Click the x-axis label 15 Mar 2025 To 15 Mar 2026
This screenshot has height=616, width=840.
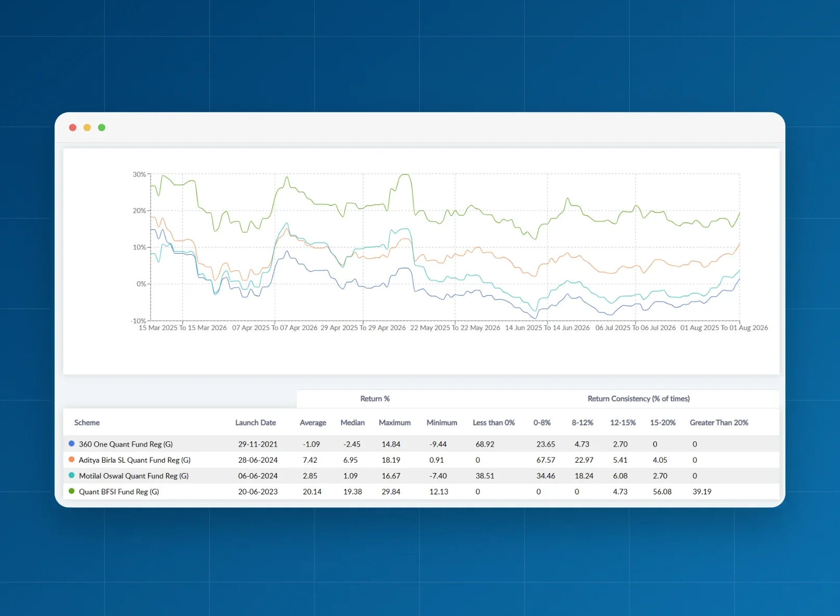coord(183,328)
